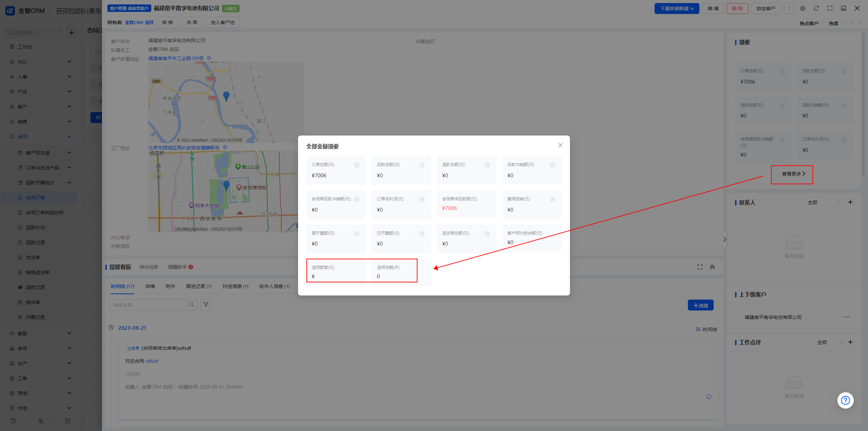The width and height of the screenshot is (868, 431).
Task: Collapse the 提醒看板 panel with double chevron
Action: 712,267
